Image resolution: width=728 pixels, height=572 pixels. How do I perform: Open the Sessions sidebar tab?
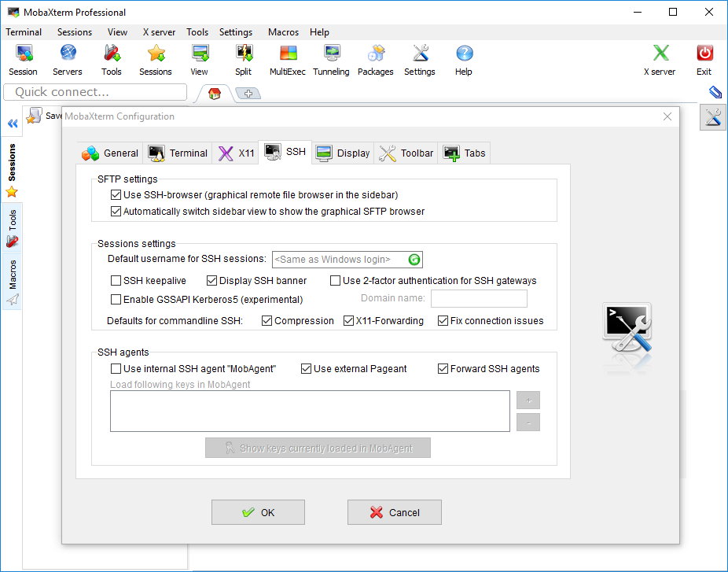(12, 170)
